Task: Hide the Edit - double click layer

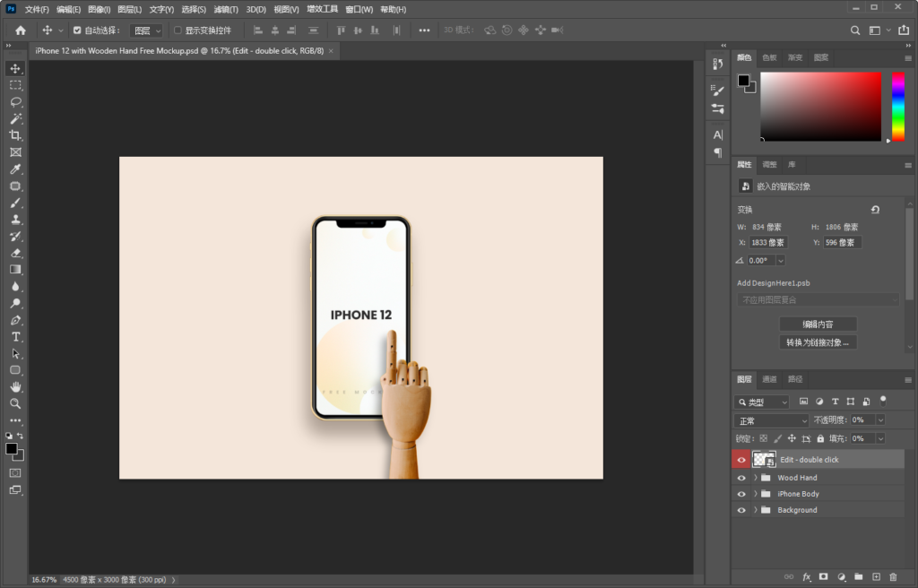Action: pos(741,460)
